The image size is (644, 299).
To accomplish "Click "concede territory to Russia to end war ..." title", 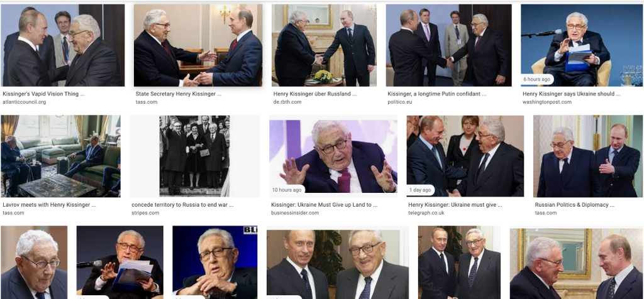I will (x=182, y=205).
